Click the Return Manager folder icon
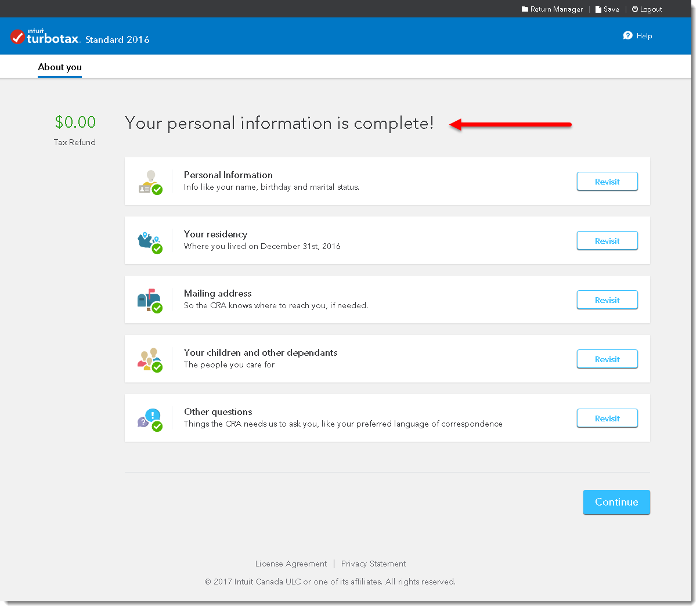Viewport: 700px width, 610px height. click(525, 9)
